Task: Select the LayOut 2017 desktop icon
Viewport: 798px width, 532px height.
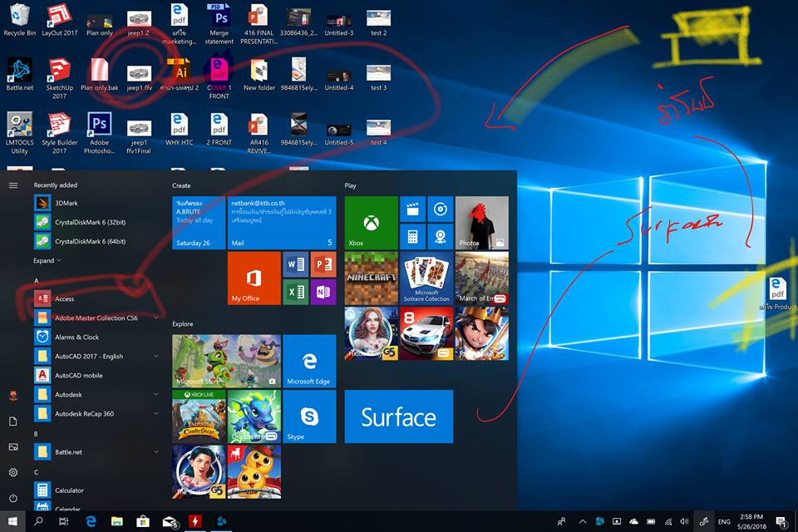Action: (x=60, y=20)
